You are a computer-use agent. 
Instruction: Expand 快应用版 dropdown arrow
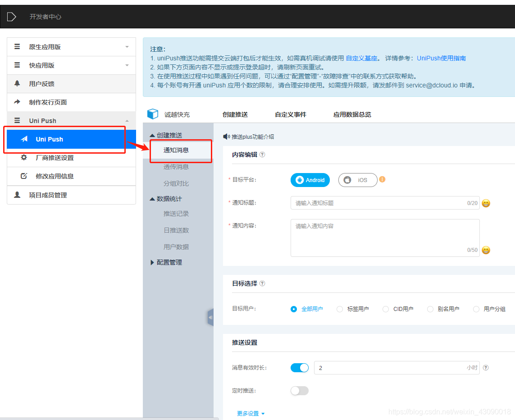tap(127, 65)
